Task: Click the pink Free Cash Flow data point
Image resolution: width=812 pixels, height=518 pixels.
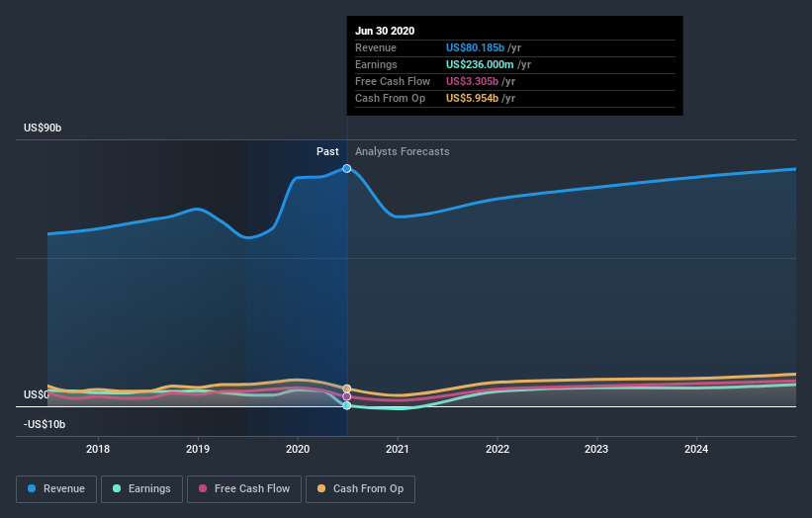Action: 347,397
